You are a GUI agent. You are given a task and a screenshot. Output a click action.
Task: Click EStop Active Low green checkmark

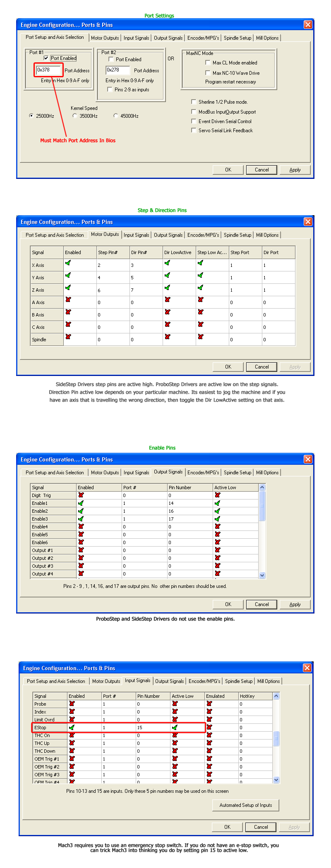[x=175, y=728]
